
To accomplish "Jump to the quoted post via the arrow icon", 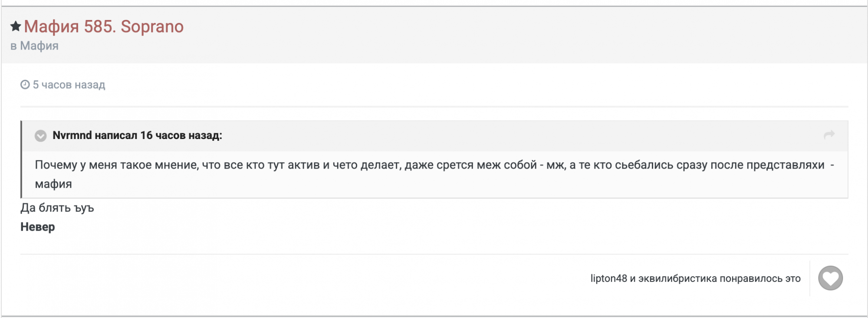I will pos(829,135).
